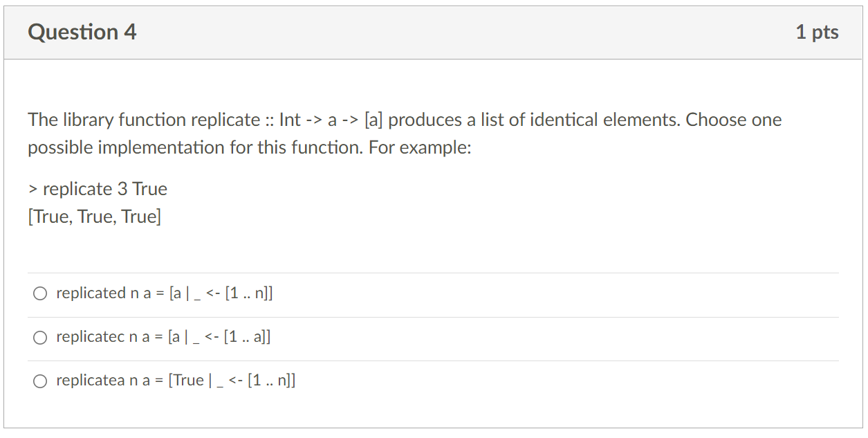Click the 1 pts label
Image resolution: width=868 pixels, height=438 pixels.
click(817, 32)
